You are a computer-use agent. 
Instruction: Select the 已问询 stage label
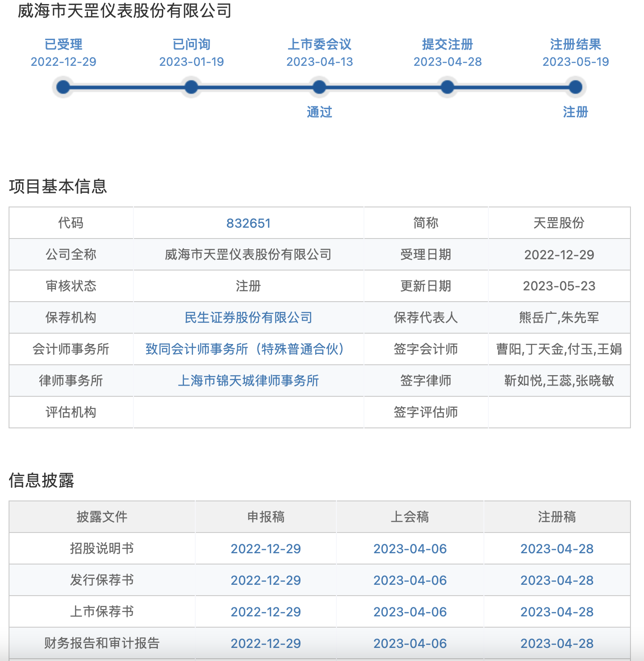tap(192, 44)
